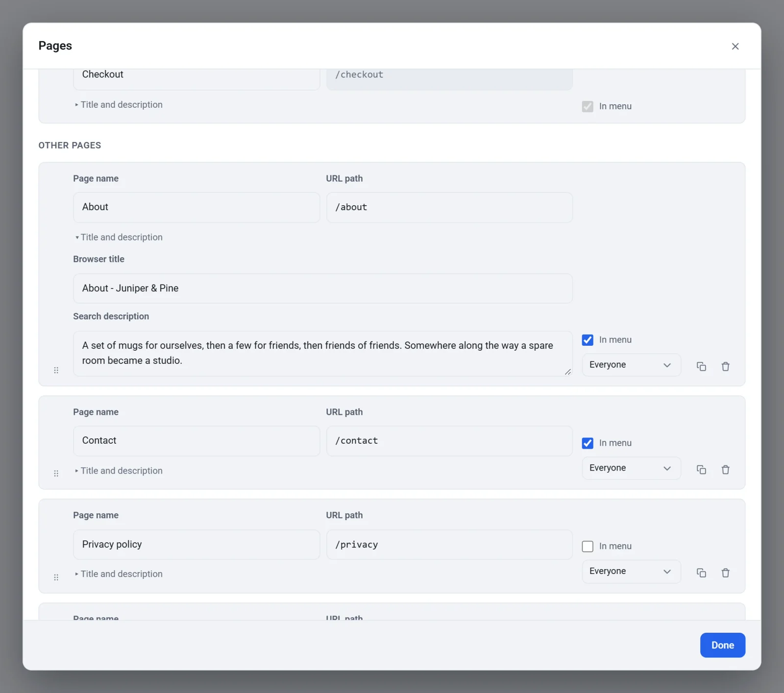The height and width of the screenshot is (693, 784).
Task: Uncheck In menu for About page
Action: 588,340
